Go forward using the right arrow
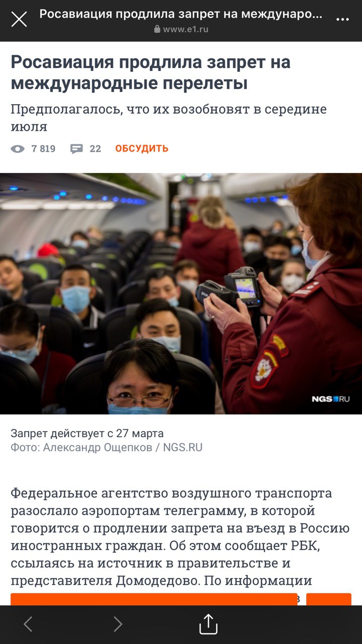This screenshot has width=362, height=644. click(x=118, y=624)
